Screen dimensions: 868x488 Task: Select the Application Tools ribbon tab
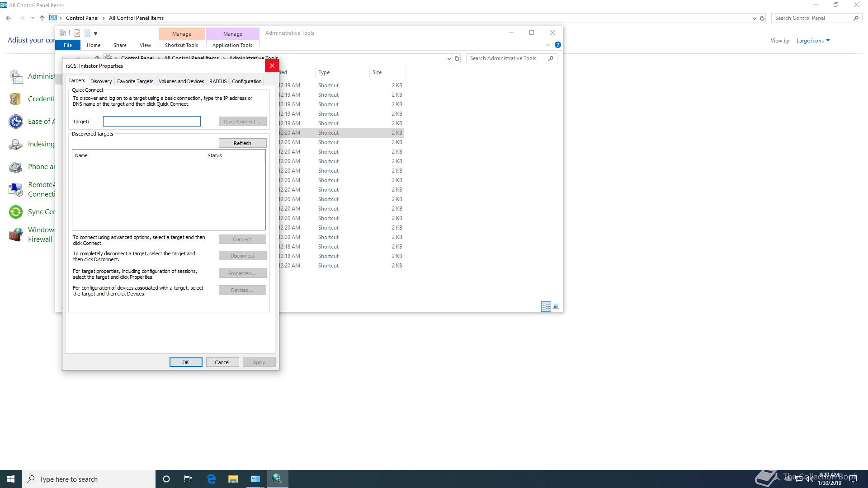coord(232,45)
